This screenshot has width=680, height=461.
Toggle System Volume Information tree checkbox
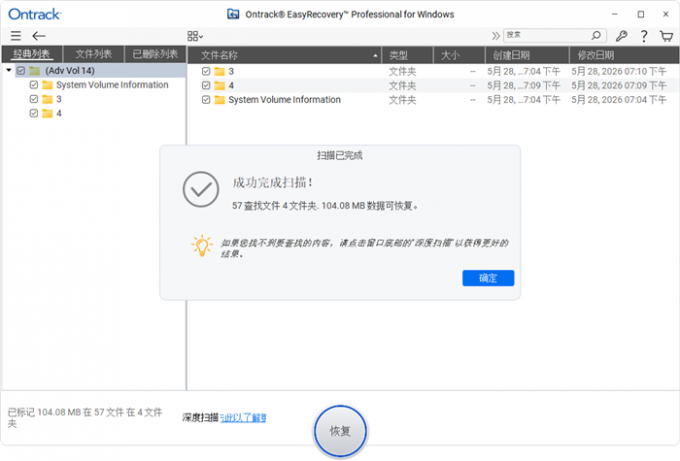[x=34, y=85]
